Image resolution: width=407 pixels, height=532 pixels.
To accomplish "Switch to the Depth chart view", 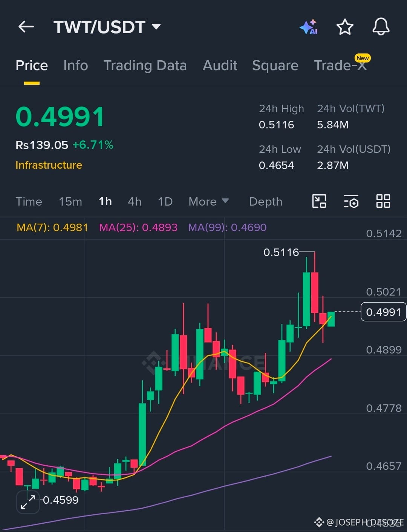I will (x=266, y=201).
